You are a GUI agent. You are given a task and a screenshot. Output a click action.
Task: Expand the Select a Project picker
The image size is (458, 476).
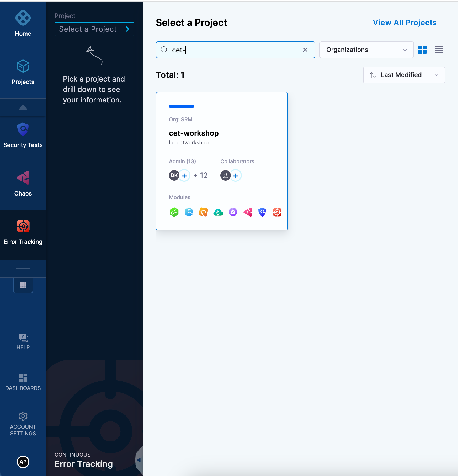(x=94, y=29)
